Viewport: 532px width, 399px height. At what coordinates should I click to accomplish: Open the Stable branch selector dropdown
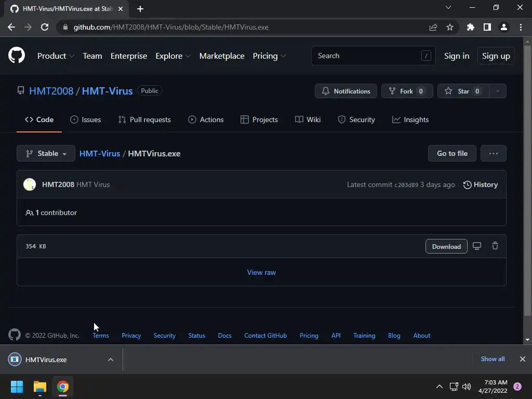pyautogui.click(x=46, y=153)
